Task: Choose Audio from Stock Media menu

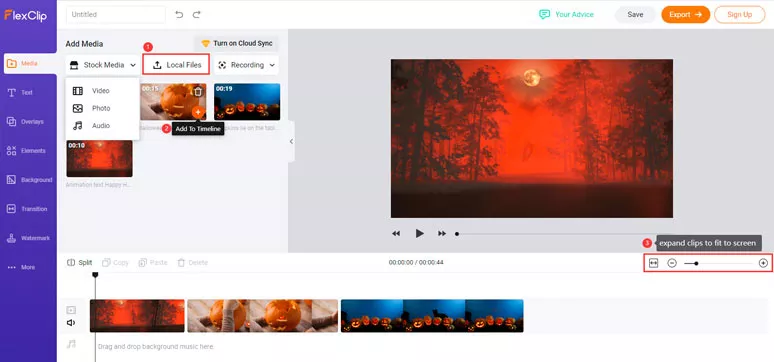Action: pos(102,125)
